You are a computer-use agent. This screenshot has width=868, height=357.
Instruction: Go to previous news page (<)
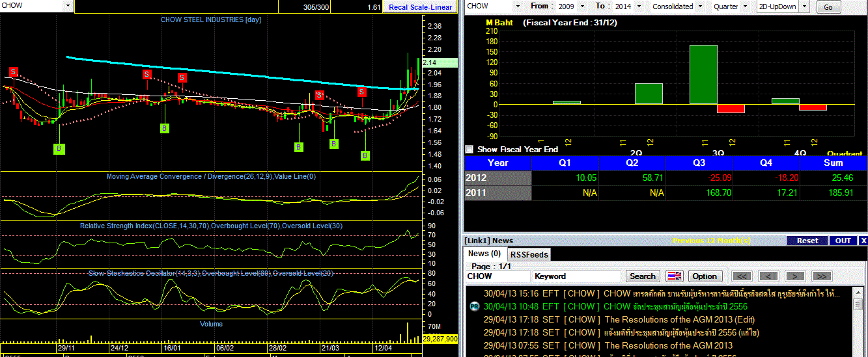point(768,276)
